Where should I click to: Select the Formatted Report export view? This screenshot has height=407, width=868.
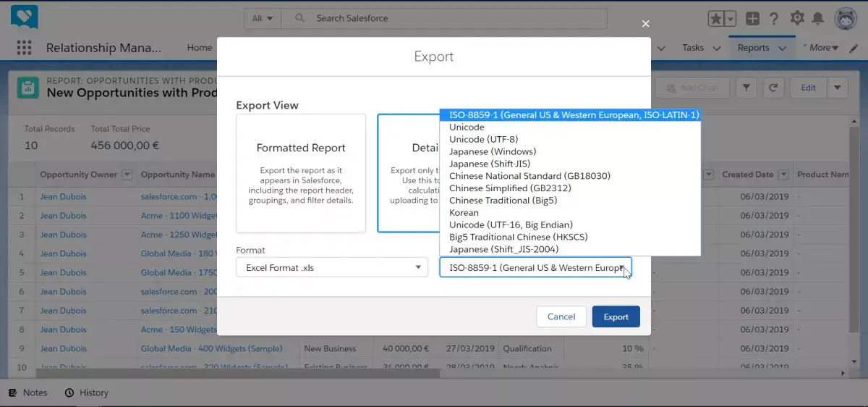(301, 173)
